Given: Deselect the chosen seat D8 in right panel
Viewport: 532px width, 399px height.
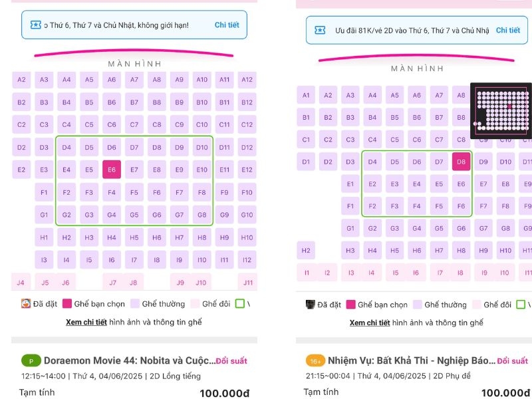Looking at the screenshot, I should click(461, 162).
